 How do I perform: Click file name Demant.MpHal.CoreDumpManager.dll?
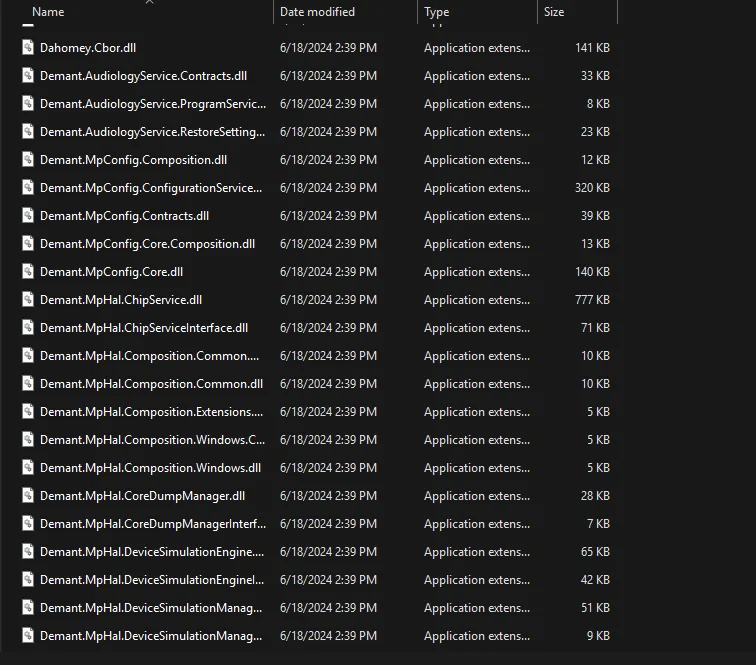click(x=142, y=495)
